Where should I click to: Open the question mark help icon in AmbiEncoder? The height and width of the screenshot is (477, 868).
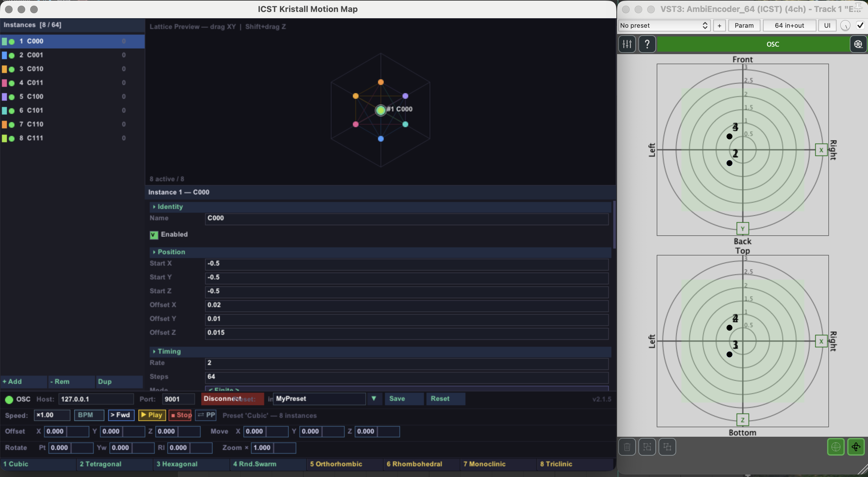tap(647, 44)
